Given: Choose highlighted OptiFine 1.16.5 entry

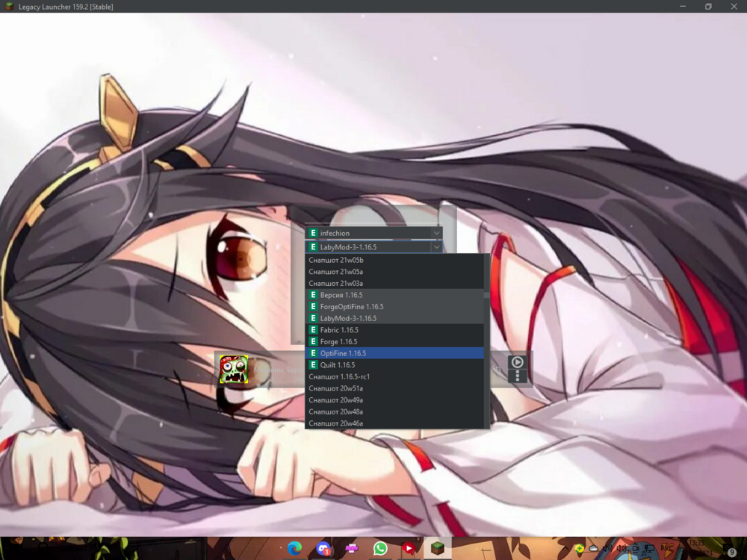Looking at the screenshot, I should (394, 353).
